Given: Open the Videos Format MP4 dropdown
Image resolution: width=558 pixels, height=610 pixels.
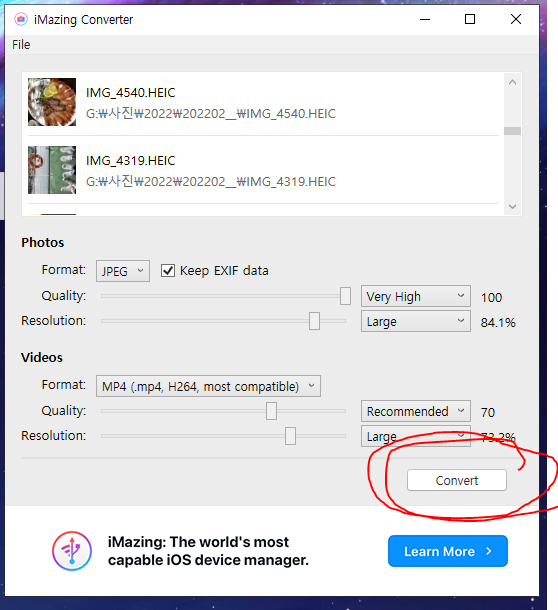Looking at the screenshot, I should (208, 386).
